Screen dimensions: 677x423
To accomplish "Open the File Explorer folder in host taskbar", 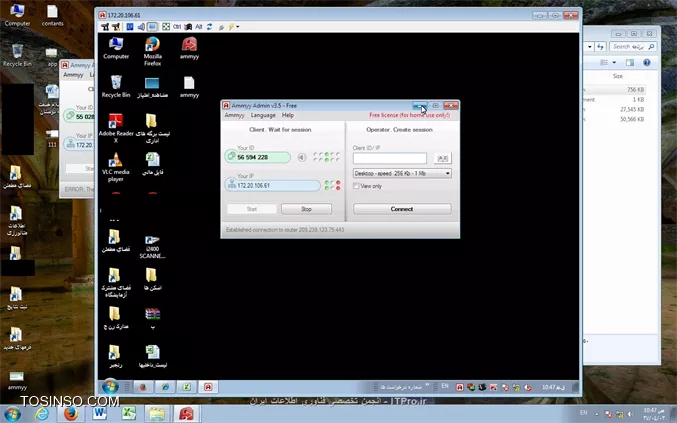I will [157, 414].
